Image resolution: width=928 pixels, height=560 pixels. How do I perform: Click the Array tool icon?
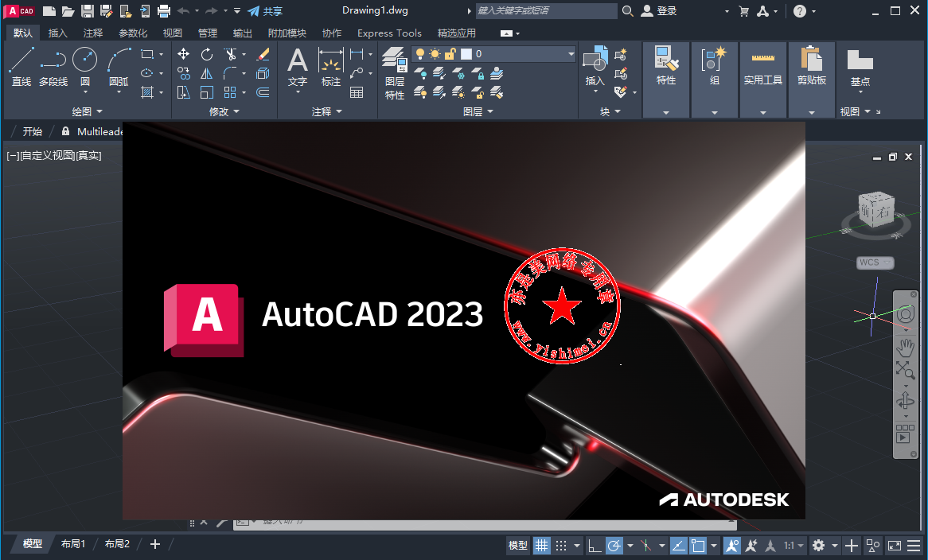click(x=230, y=92)
